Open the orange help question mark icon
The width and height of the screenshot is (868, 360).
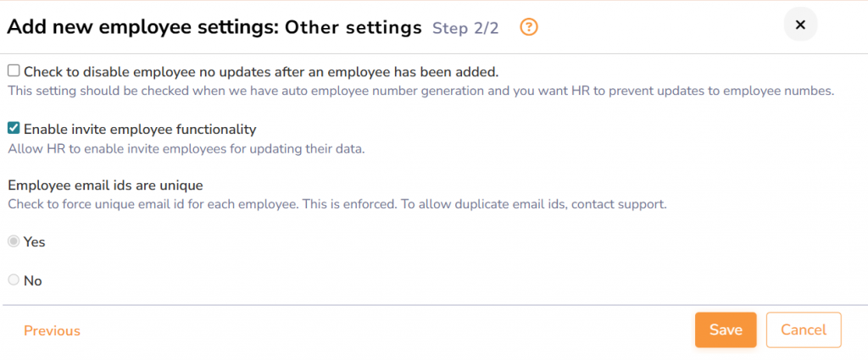[x=529, y=27]
